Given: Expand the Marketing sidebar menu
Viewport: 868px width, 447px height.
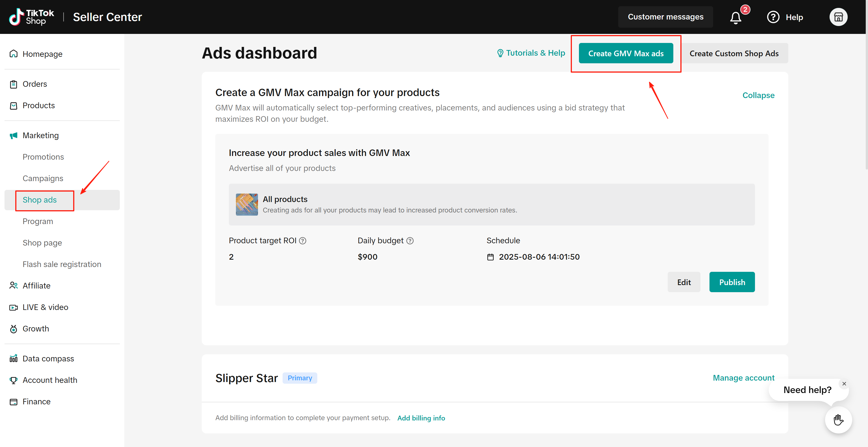Looking at the screenshot, I should click(40, 135).
